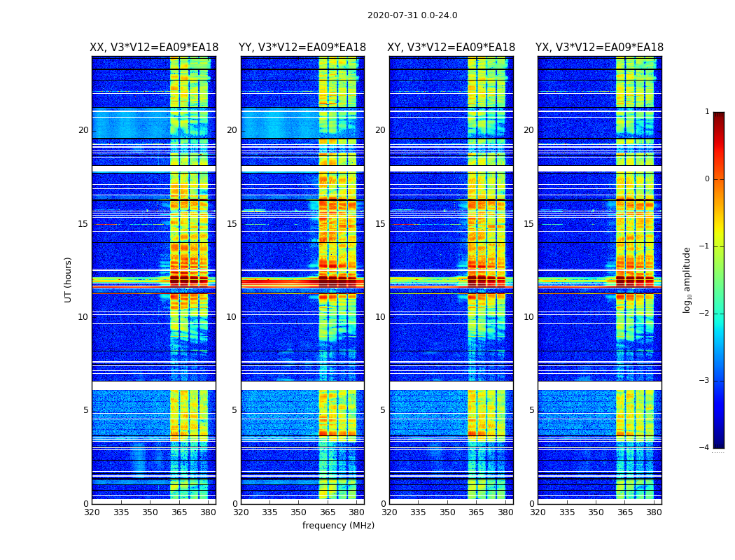Click the colorbar tick label 0
This screenshot has height=560, width=735.
click(707, 179)
